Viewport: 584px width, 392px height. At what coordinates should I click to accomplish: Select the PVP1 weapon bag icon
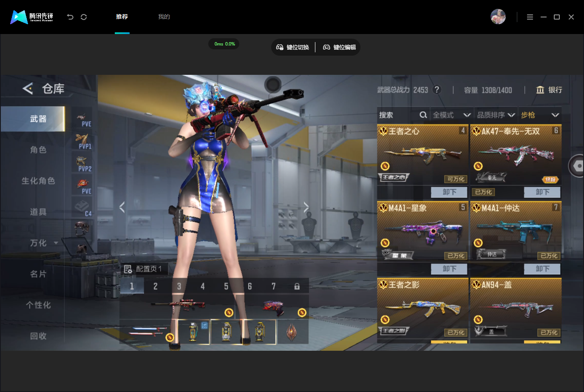[82, 141]
